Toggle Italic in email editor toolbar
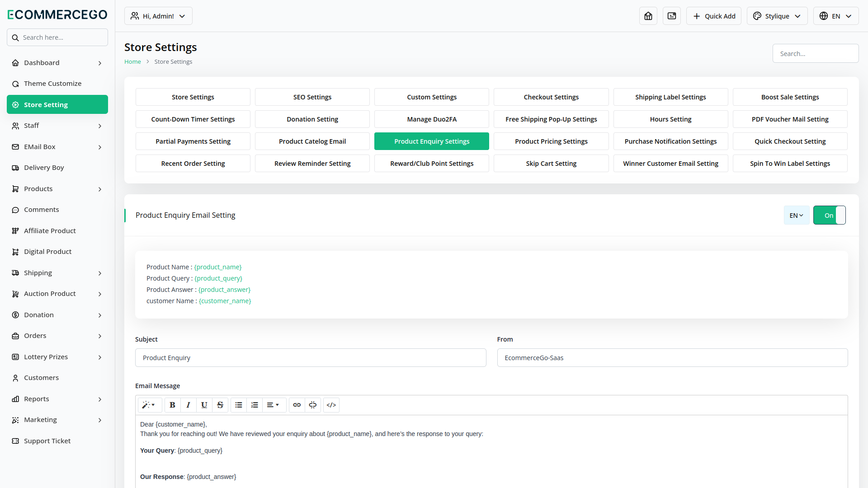This screenshot has height=488, width=868. (188, 405)
